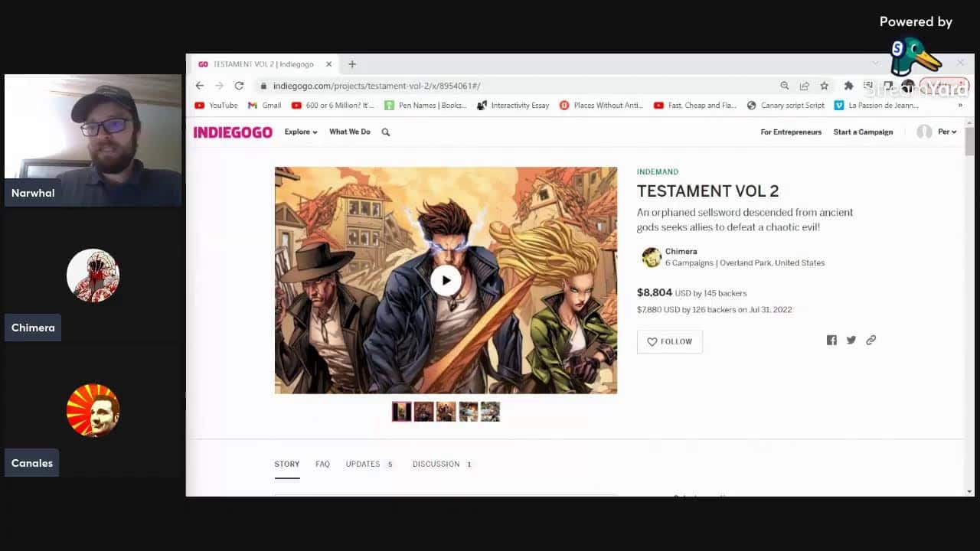980x551 pixels.
Task: Click the browser address bar URL
Action: click(x=377, y=86)
